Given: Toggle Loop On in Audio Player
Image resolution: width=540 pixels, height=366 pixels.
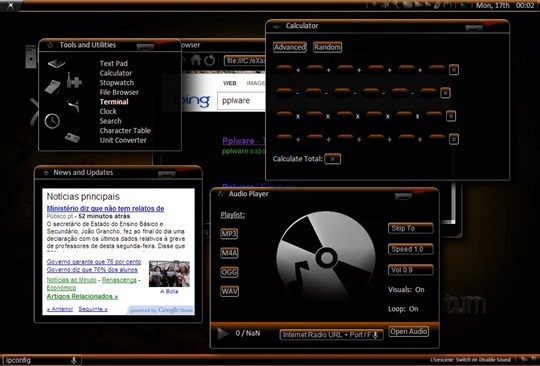Looking at the screenshot, I should [x=403, y=309].
